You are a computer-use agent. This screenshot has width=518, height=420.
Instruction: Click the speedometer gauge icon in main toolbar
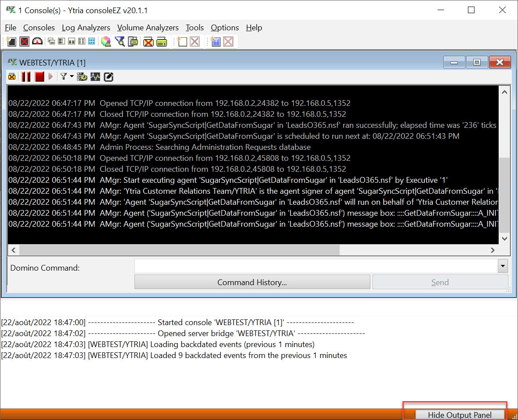pyautogui.click(x=37, y=42)
